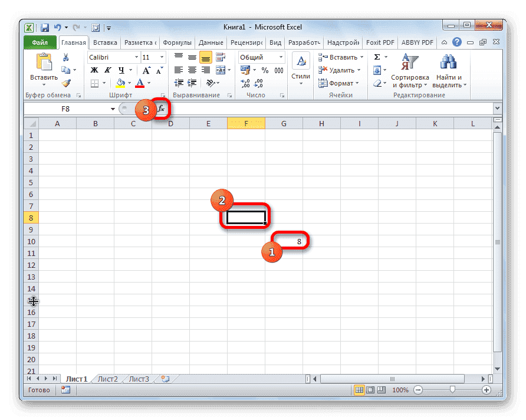Screen dimensions: 526x420
Task: Open the Файл menu
Action: tap(39, 42)
